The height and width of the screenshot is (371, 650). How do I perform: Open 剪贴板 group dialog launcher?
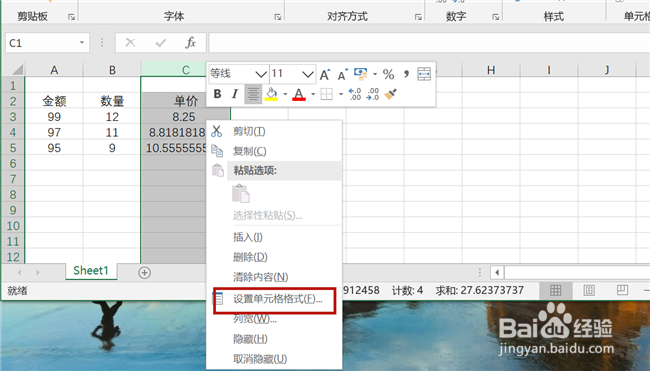click(x=71, y=17)
